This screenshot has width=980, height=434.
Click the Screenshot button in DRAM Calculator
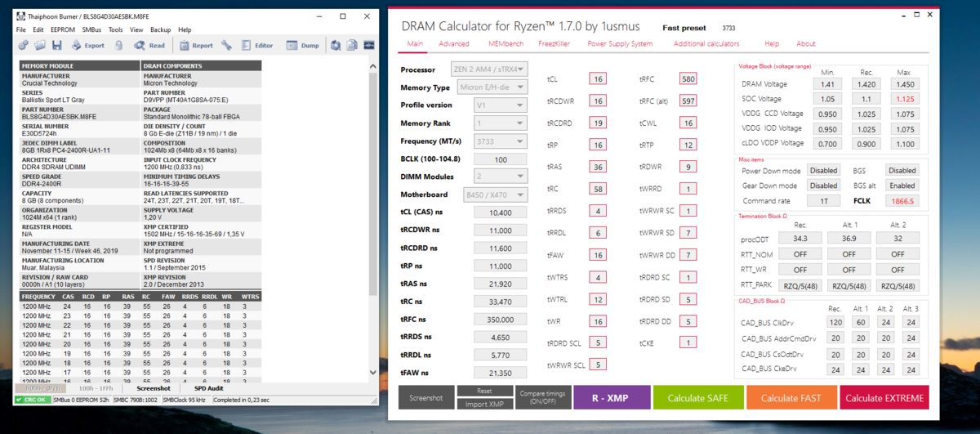click(x=426, y=398)
